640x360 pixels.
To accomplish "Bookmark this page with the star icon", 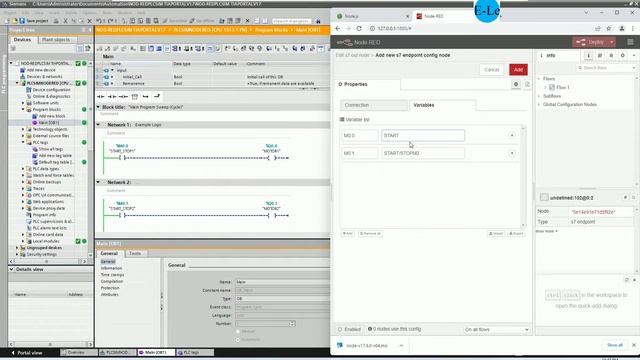I will click(x=609, y=29).
